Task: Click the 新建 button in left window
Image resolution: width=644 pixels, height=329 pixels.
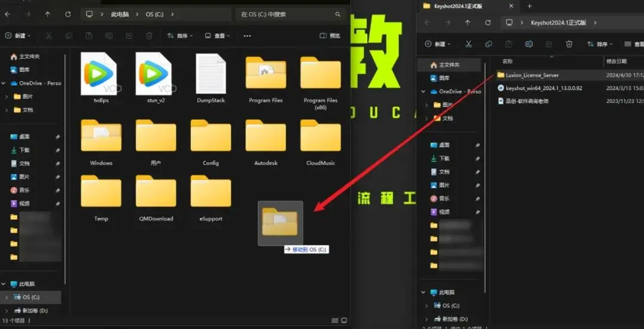Action: click(18, 36)
